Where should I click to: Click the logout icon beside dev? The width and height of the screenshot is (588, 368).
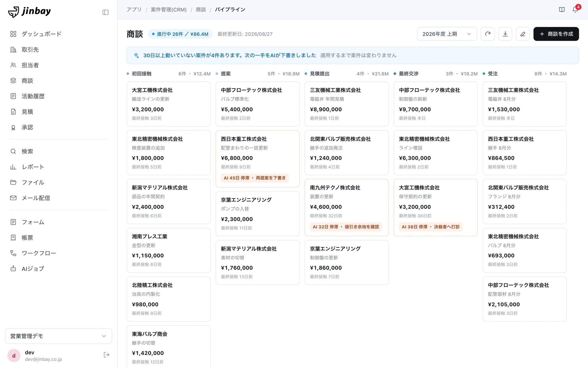tap(107, 355)
